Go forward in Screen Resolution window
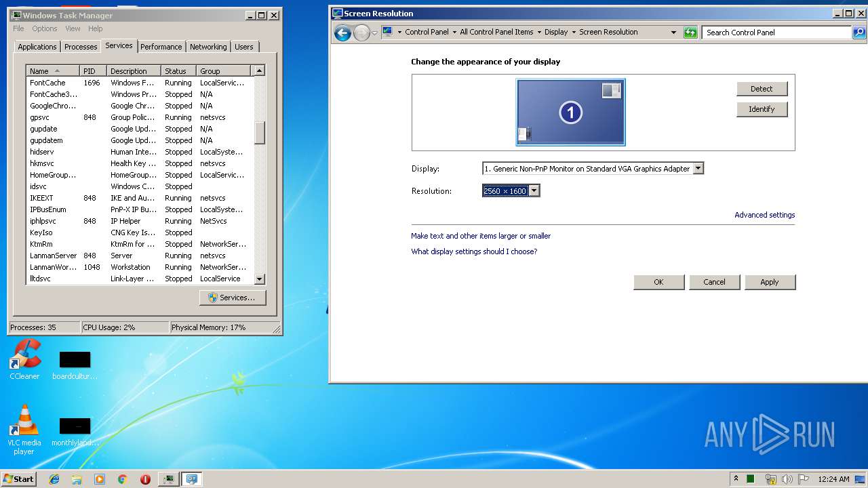The width and height of the screenshot is (868, 488). pos(361,33)
